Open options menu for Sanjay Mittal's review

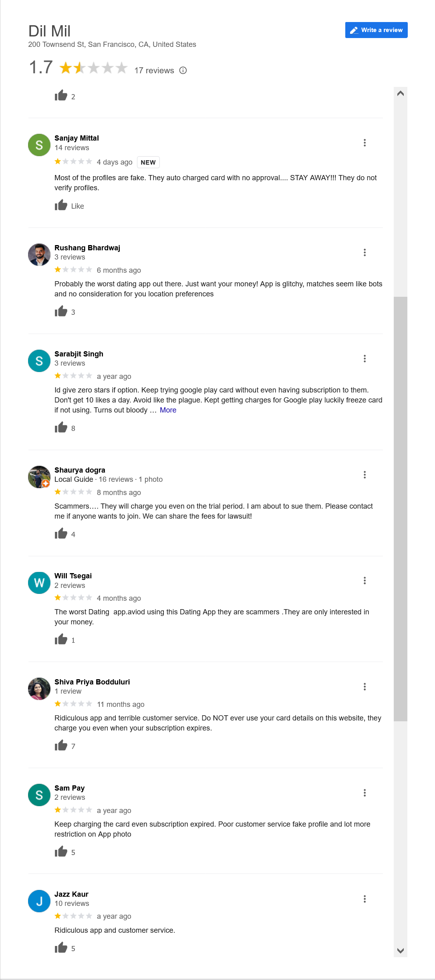(x=365, y=143)
